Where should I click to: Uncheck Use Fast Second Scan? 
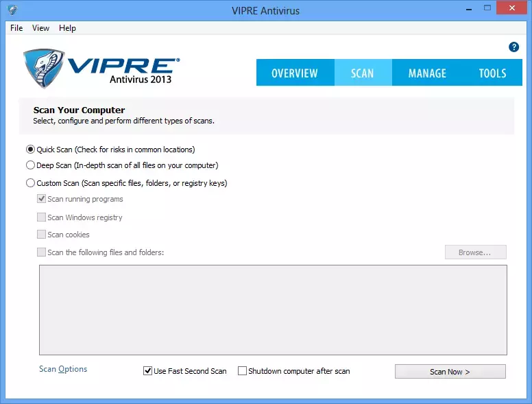147,370
